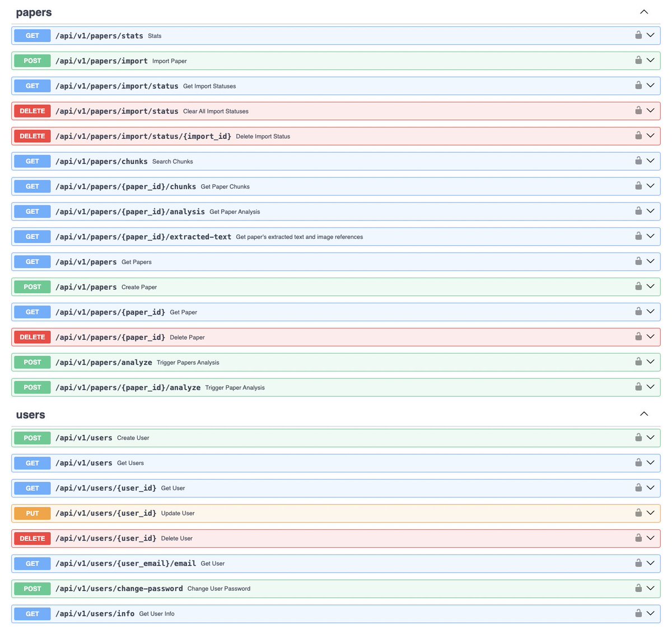The height and width of the screenshot is (634, 672).
Task: Click path /api/v1/papers/import/status/{import_id}
Action: coord(143,136)
